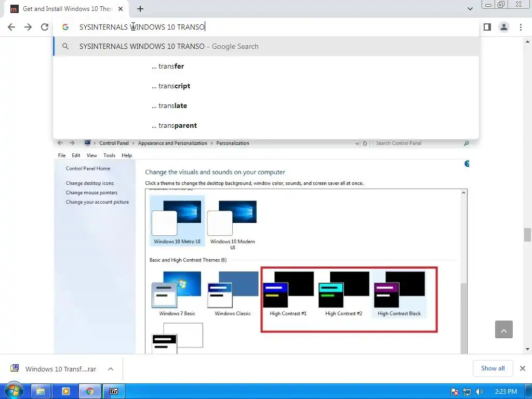Expand the tab search chevron
This screenshot has height=399, width=532.
pyautogui.click(x=470, y=9)
